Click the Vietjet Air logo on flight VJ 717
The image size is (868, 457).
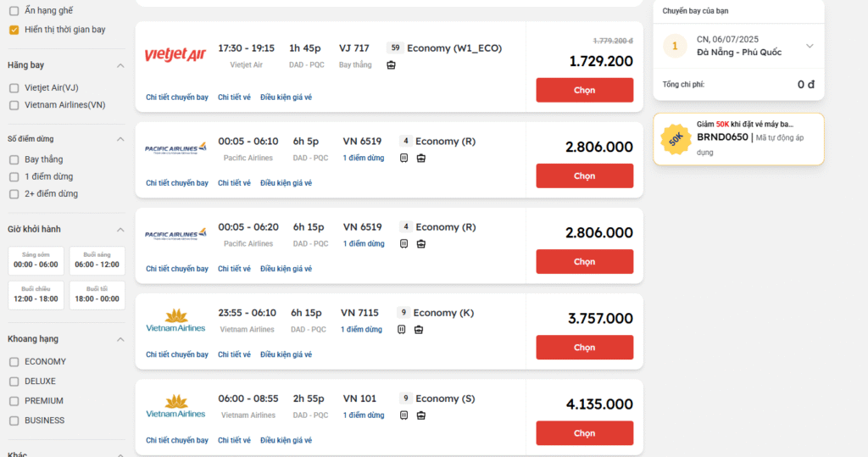click(175, 54)
